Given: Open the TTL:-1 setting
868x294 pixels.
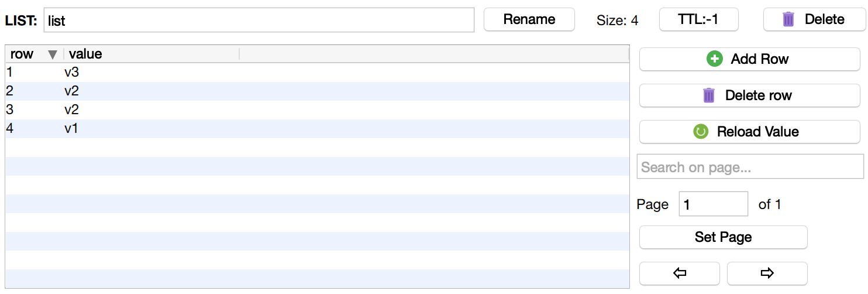Looking at the screenshot, I should click(x=698, y=19).
